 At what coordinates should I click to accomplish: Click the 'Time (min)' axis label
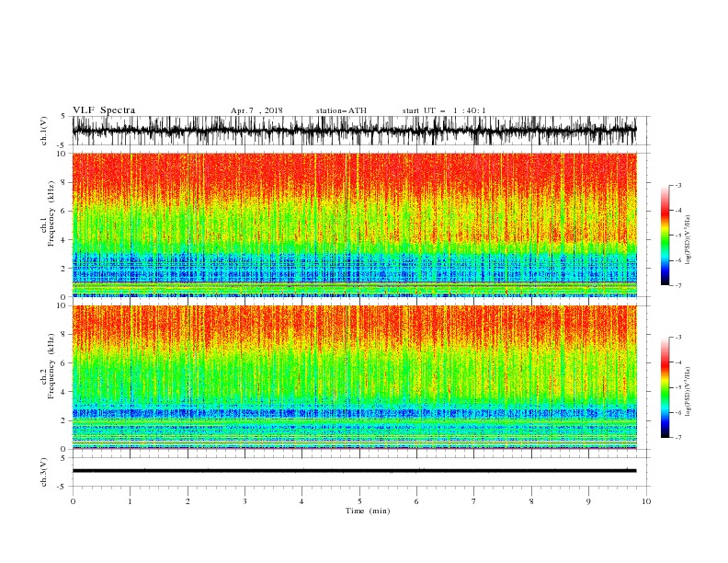pos(368,511)
